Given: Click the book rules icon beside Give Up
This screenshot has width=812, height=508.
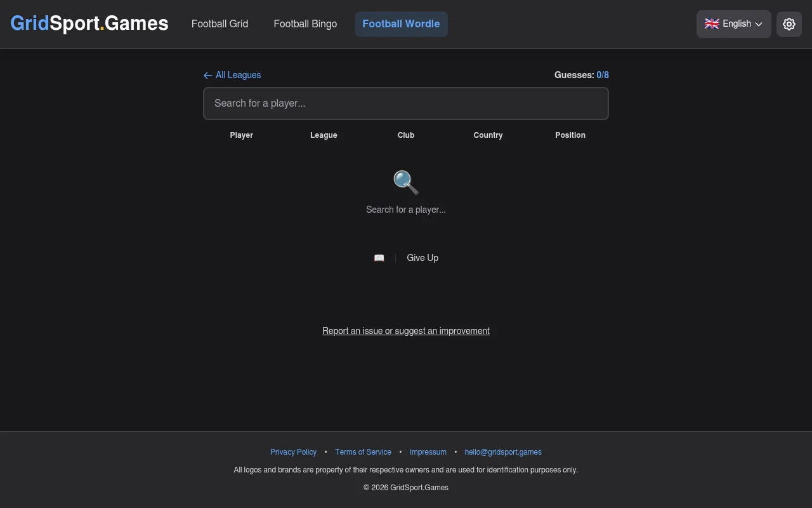Looking at the screenshot, I should coord(379,258).
